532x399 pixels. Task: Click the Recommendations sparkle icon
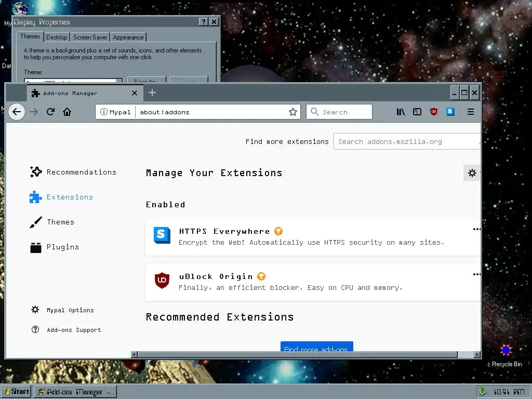tap(36, 172)
